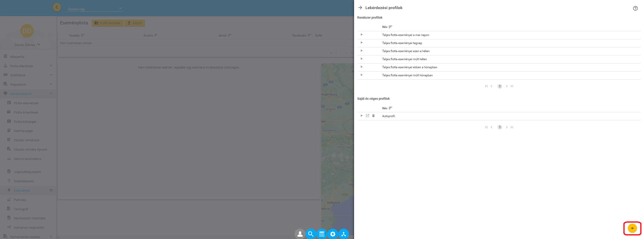The width and height of the screenshot is (644, 239).
Task: Expand the Autoprofil row
Action: pos(362,116)
